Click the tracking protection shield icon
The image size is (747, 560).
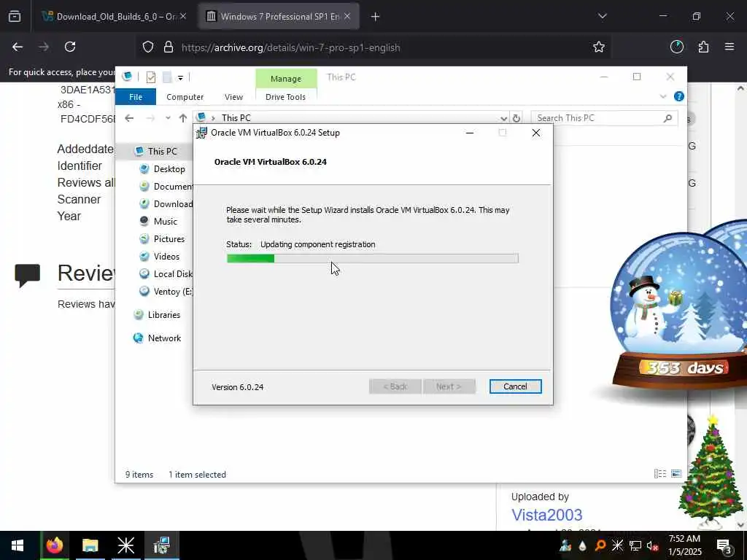[148, 47]
